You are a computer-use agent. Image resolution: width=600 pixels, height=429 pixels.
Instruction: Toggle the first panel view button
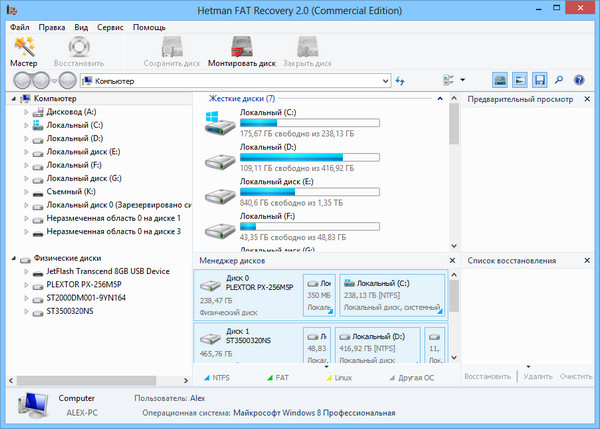(501, 80)
